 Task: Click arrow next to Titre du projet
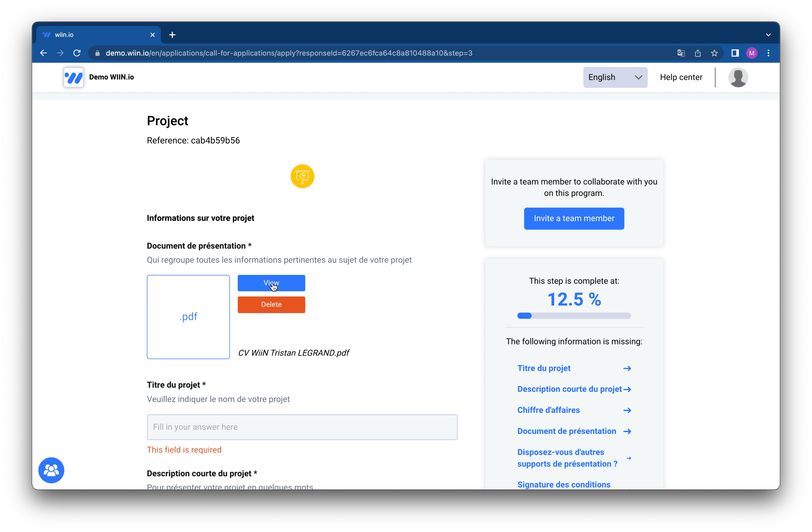tap(627, 368)
